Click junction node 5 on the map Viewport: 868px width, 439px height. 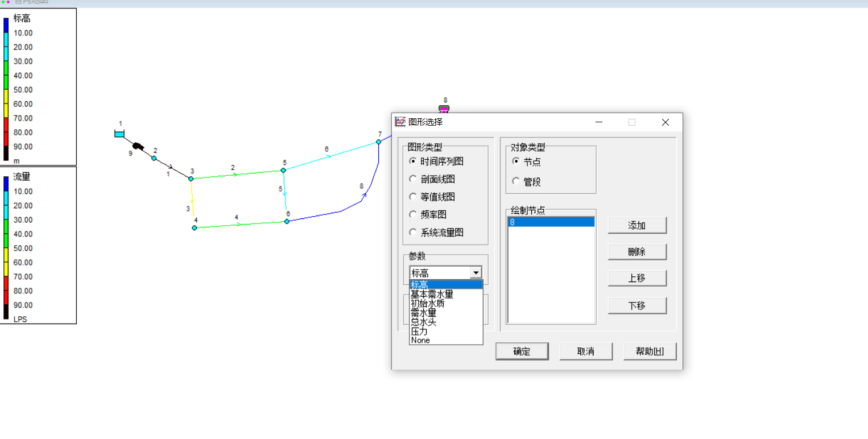tap(283, 169)
